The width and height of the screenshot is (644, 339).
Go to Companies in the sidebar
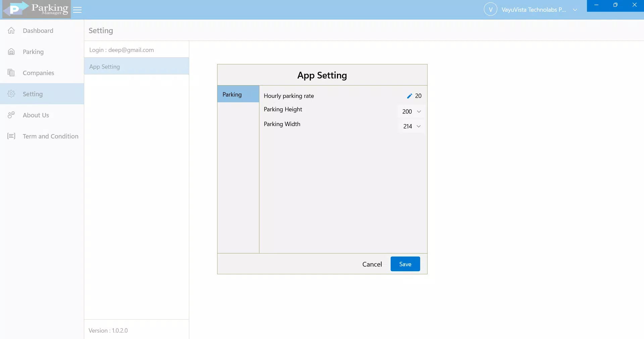tap(42, 73)
